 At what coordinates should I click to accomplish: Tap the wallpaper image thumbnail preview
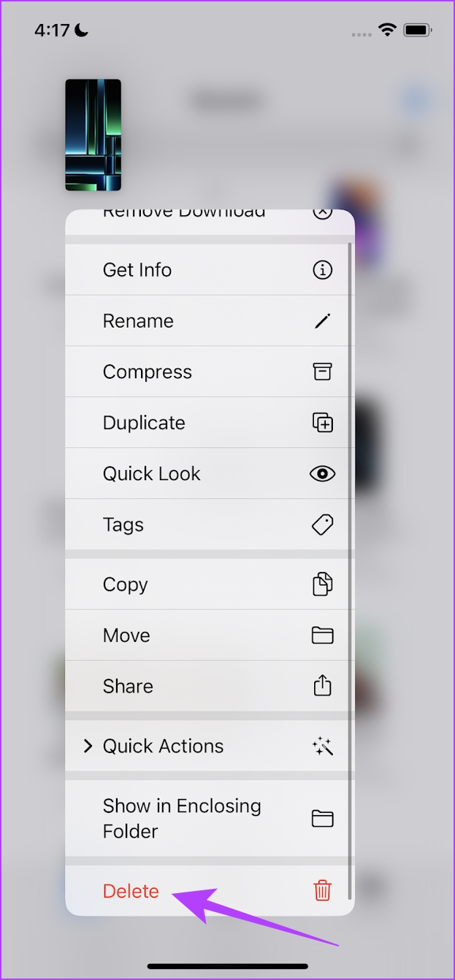point(93,135)
